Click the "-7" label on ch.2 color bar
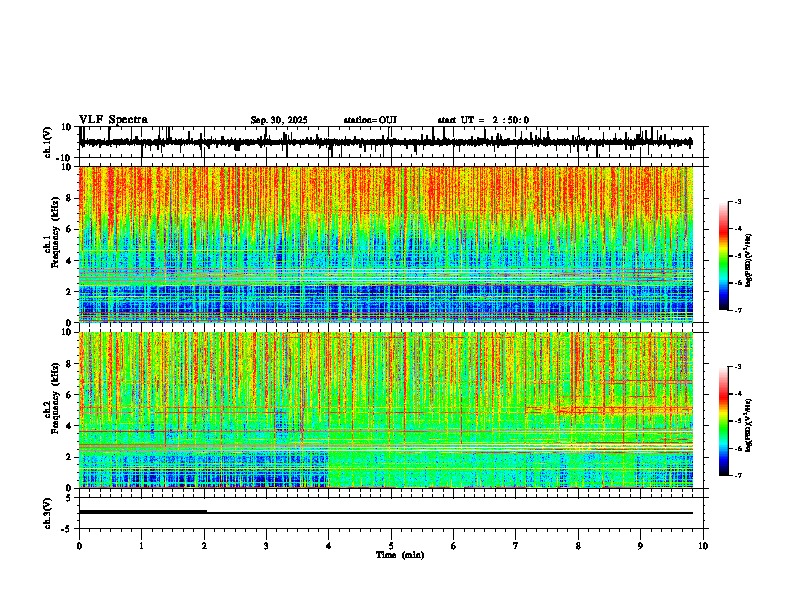 738,475
